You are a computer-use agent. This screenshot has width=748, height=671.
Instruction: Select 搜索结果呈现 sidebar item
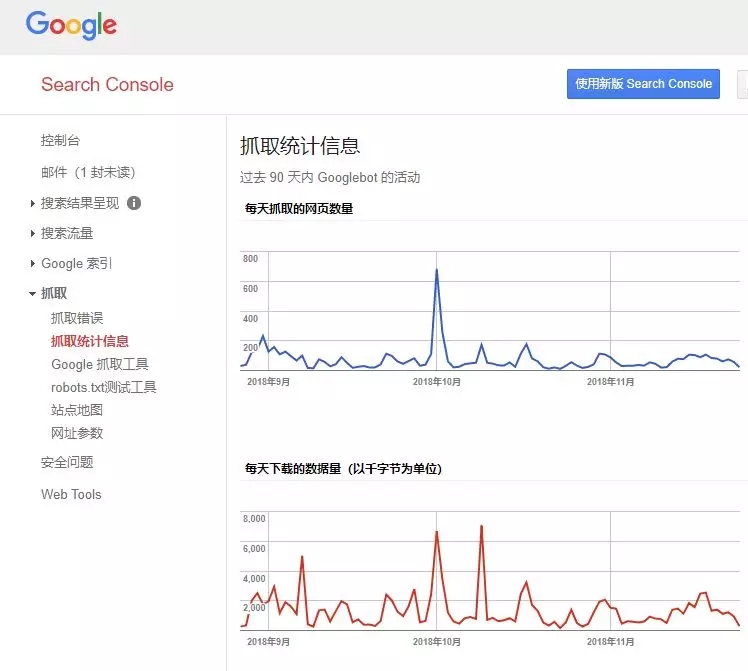[80, 203]
